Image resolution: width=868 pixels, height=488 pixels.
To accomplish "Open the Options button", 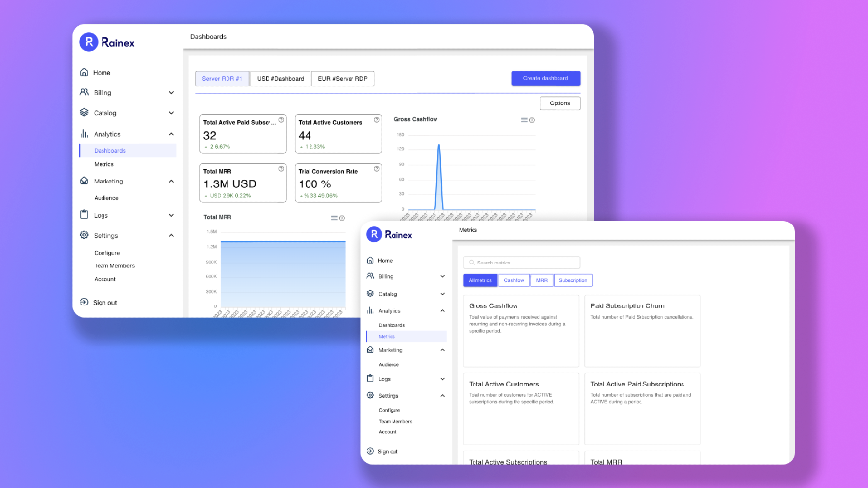I will click(x=559, y=103).
